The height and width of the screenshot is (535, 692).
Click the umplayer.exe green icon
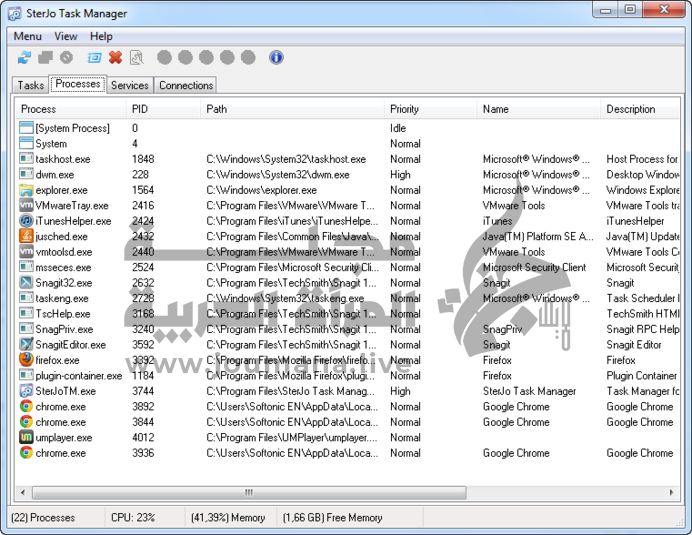pos(26,437)
